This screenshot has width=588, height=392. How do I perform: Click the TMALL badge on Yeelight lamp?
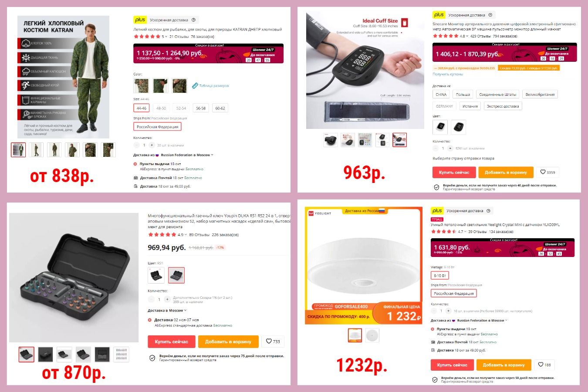(x=437, y=219)
